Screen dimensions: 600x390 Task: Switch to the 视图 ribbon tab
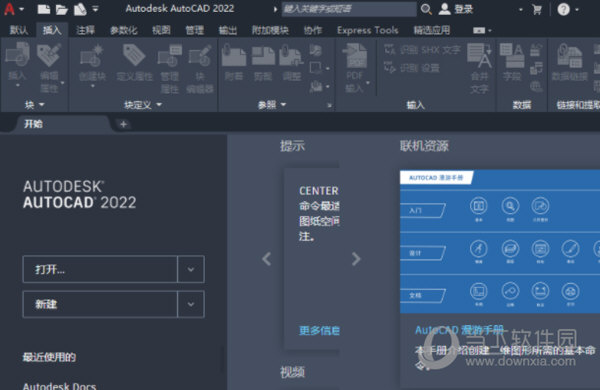pos(161,30)
